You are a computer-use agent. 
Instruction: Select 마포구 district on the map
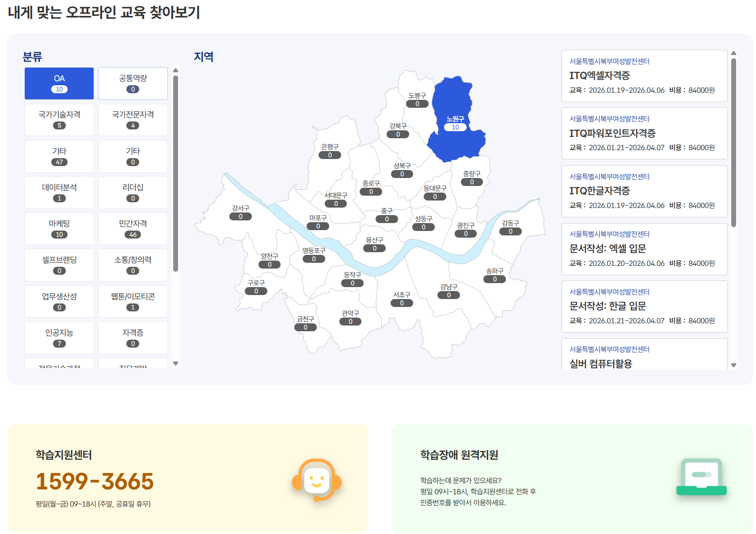tap(318, 222)
